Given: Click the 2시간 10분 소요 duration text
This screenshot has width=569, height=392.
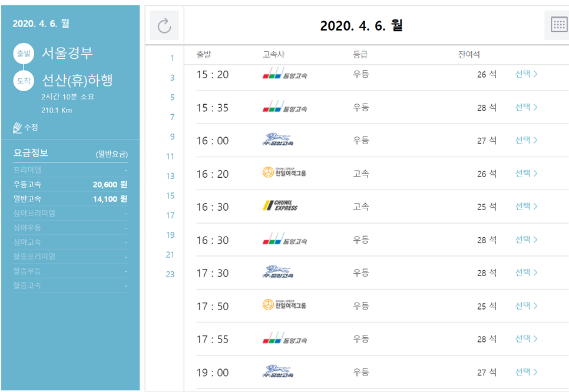Looking at the screenshot, I should (x=68, y=97).
